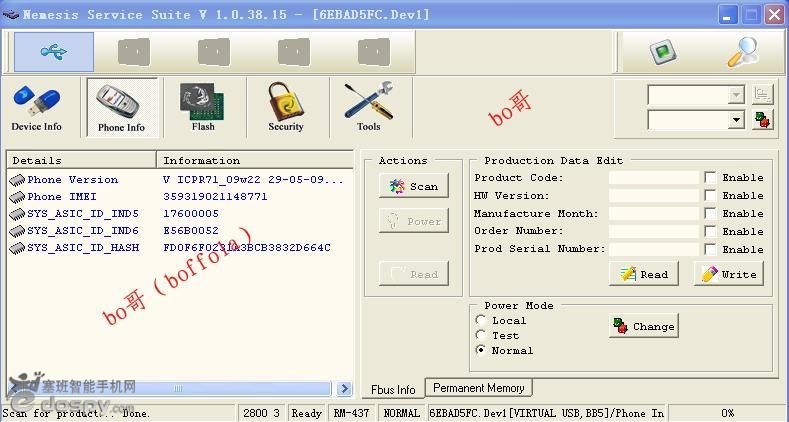The width and height of the screenshot is (789, 422).
Task: Open the Phone Info section
Action: tap(122, 107)
